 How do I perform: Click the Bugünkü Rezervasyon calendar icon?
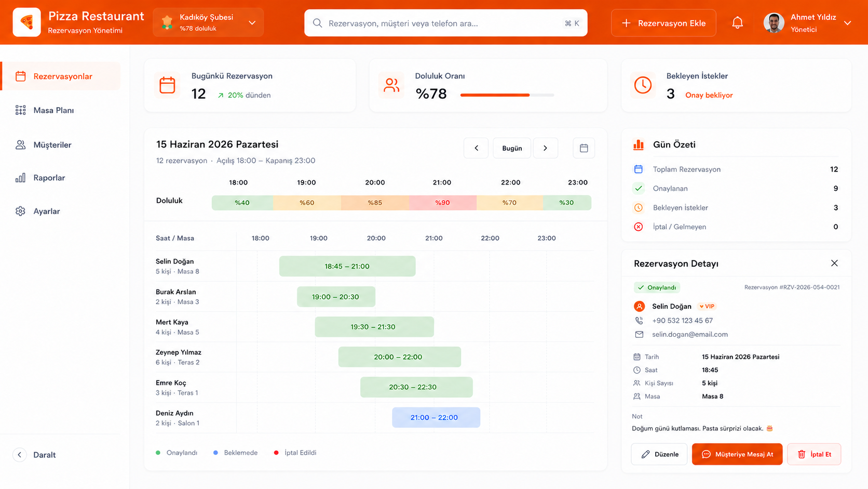[167, 85]
